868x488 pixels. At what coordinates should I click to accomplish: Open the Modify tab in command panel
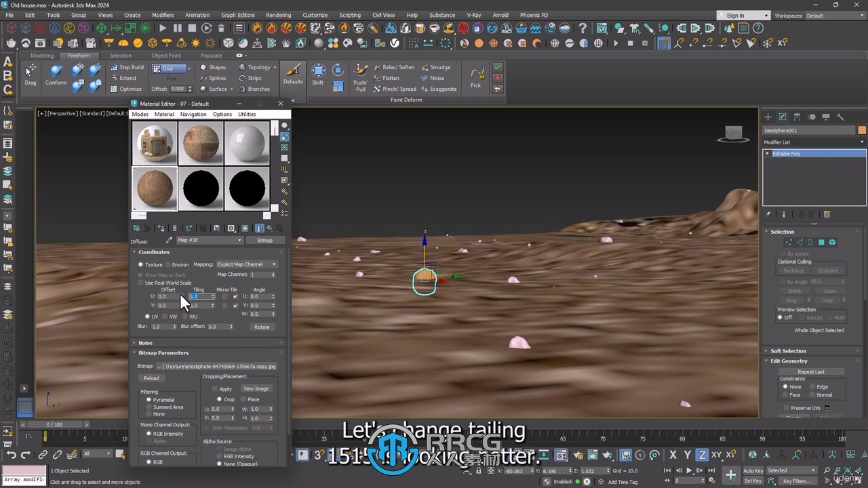pyautogui.click(x=783, y=117)
